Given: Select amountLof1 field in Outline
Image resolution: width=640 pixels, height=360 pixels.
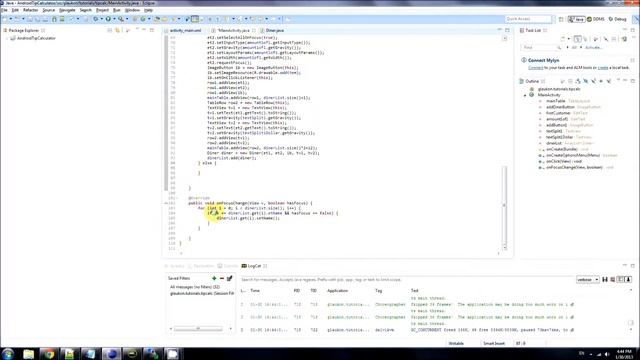Looking at the screenshot, I should click(557, 119).
